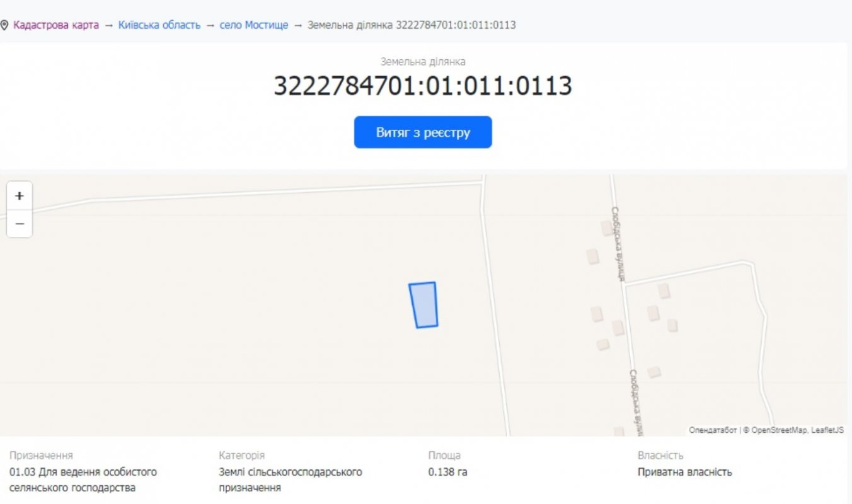
Task: Click the location pin icon in breadcrumb
Action: pos(5,26)
